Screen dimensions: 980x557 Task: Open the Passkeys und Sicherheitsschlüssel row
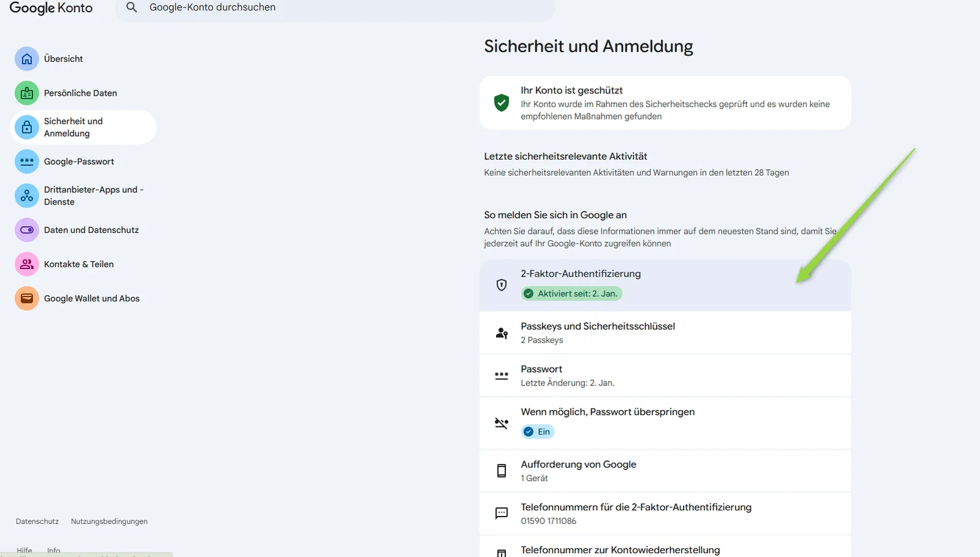pyautogui.click(x=665, y=333)
